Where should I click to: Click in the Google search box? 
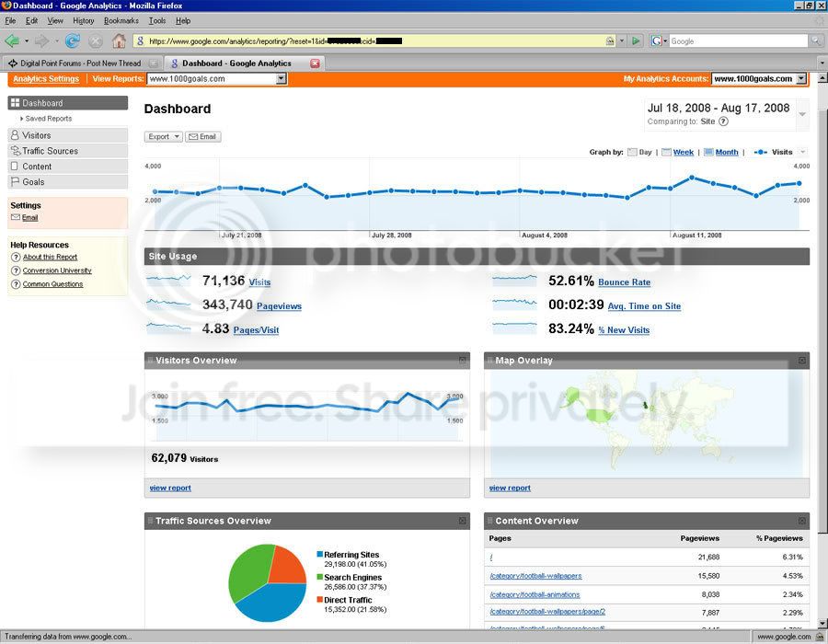tap(738, 40)
